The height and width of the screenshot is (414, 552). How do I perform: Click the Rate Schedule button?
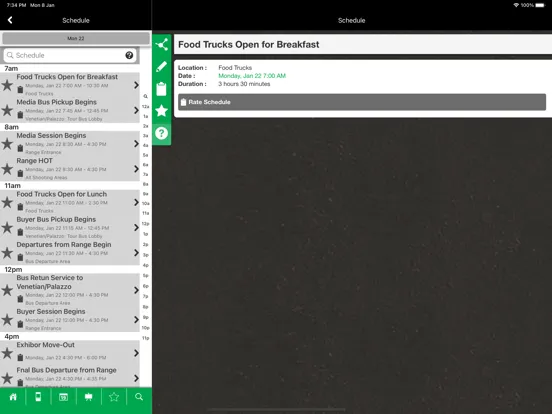tap(362, 102)
